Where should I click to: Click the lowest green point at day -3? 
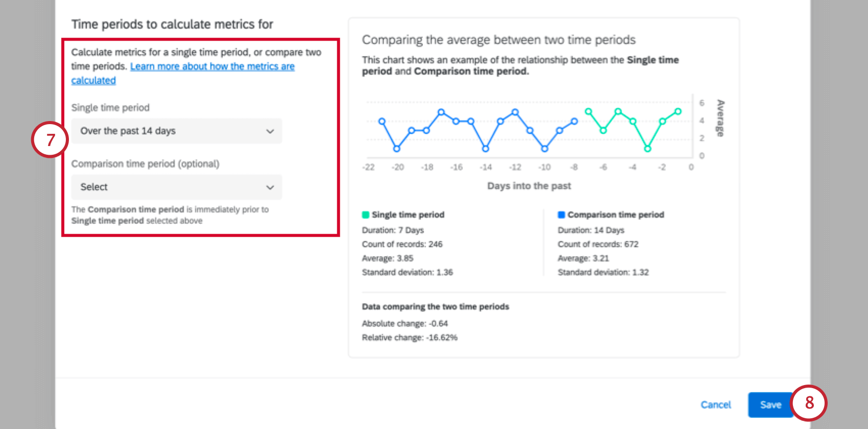point(647,149)
